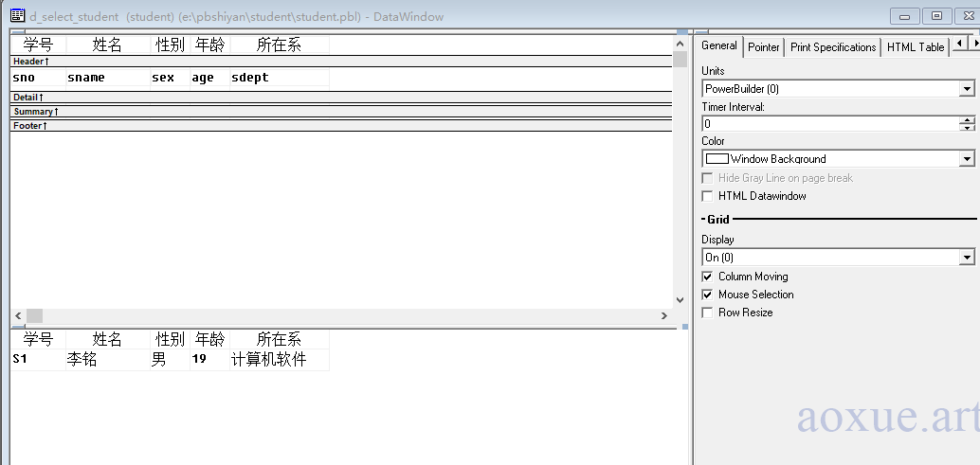
Task: Select the 年龄 header label in design view
Action: (210, 45)
